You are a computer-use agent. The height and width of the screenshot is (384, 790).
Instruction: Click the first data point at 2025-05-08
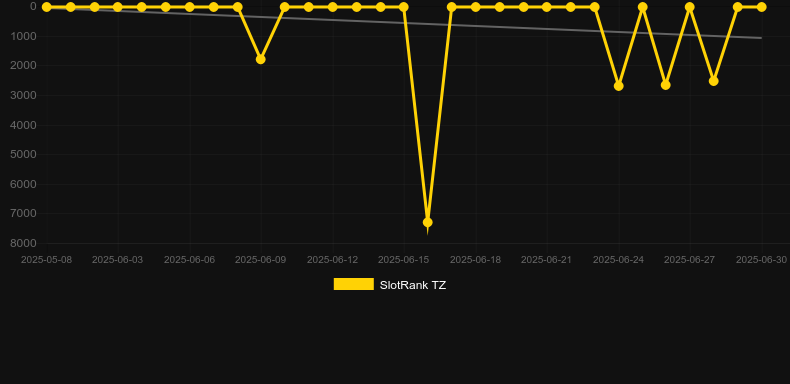click(x=46, y=7)
